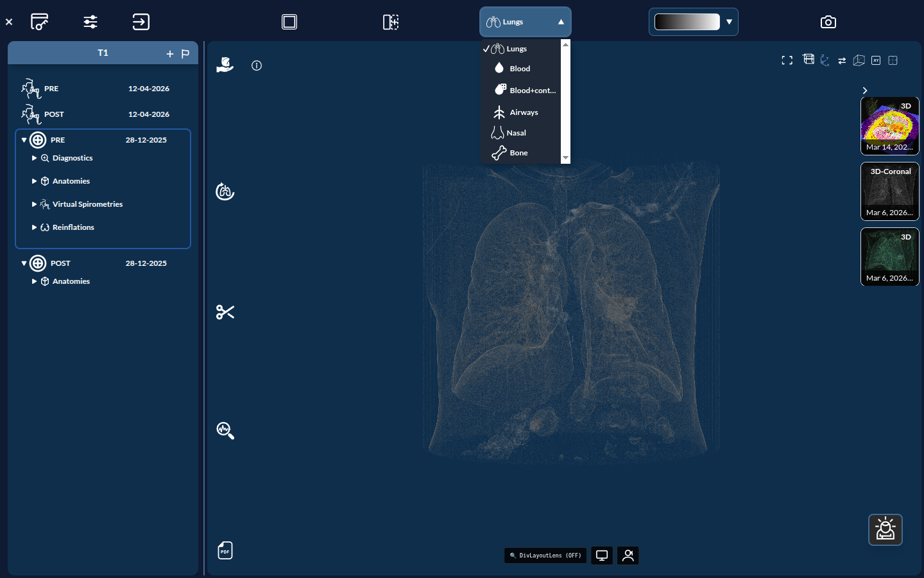Expand the Virtual Spirometries node
This screenshot has height=578, width=924.
pyautogui.click(x=34, y=204)
